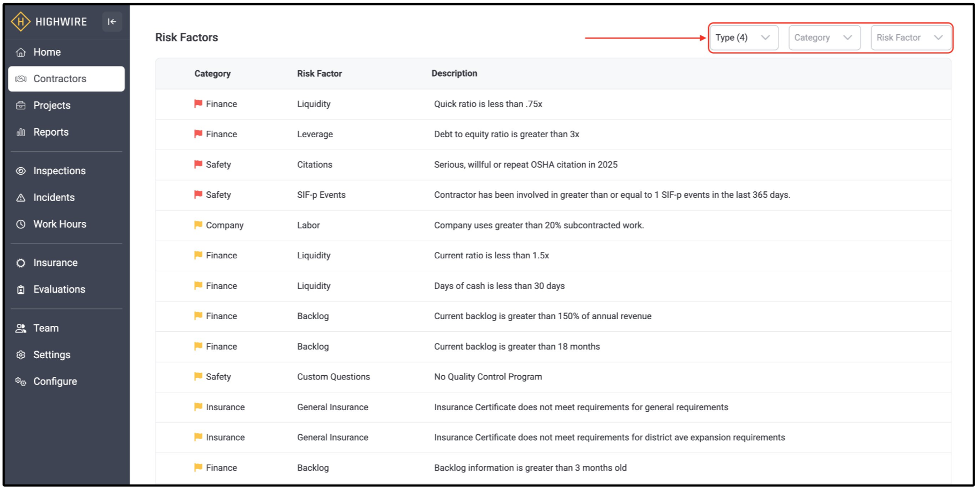This screenshot has width=980, height=490.
Task: Click the Evaluations clipboard icon
Action: click(21, 289)
